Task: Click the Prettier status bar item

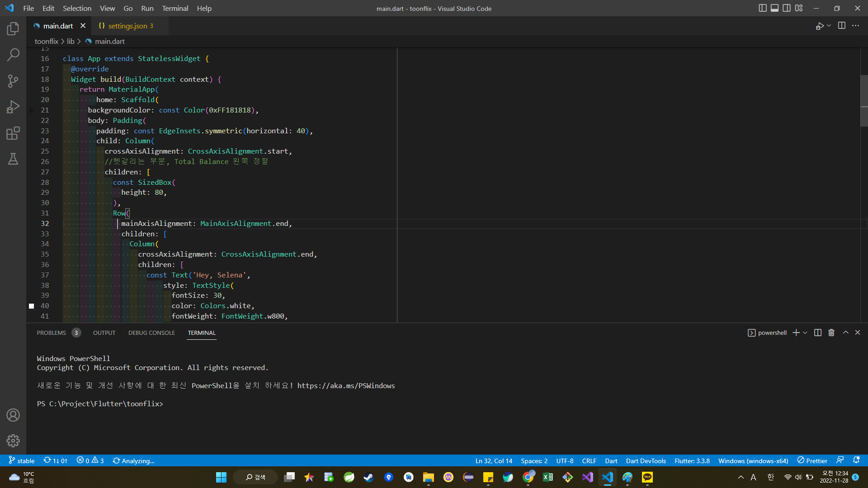Action: pos(812,460)
